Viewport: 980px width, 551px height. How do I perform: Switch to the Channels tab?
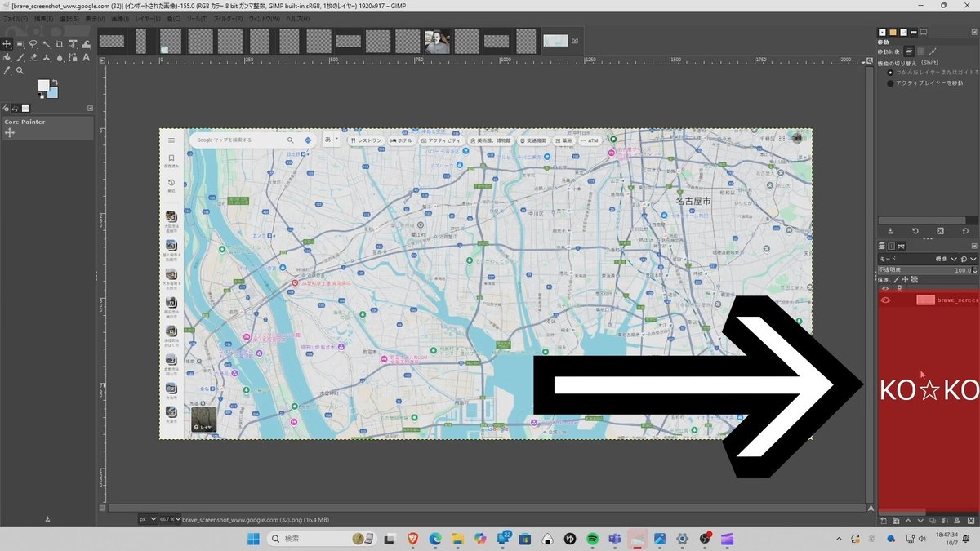[x=891, y=246]
